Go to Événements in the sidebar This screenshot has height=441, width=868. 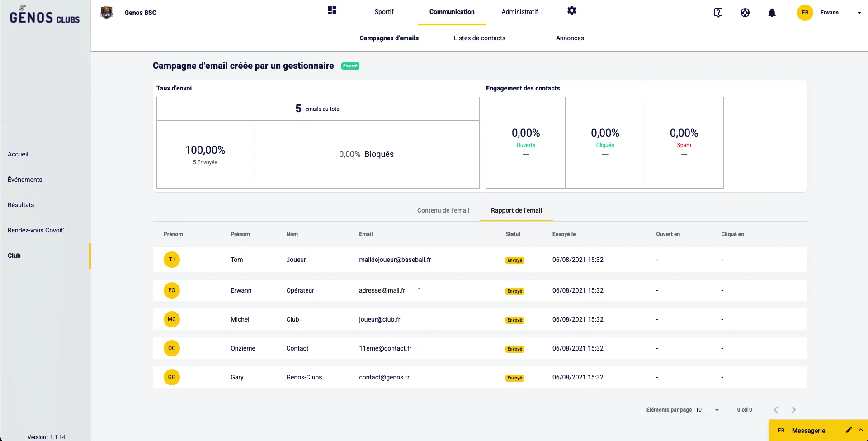pos(25,180)
